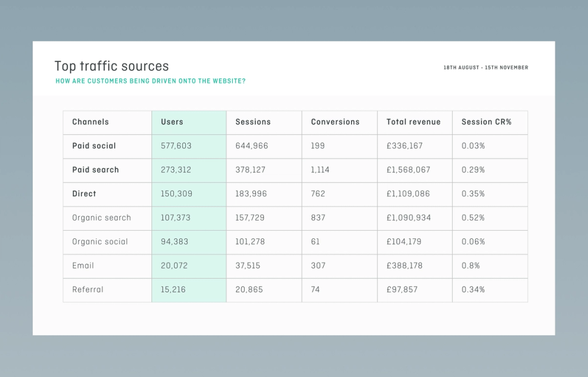Viewport: 588px width, 377px height.
Task: Select the Email channel label
Action: (83, 265)
